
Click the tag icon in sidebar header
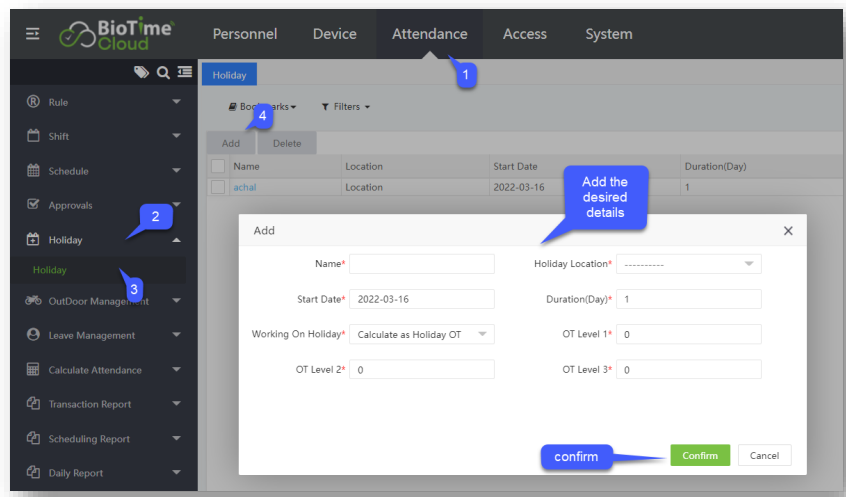coord(142,72)
